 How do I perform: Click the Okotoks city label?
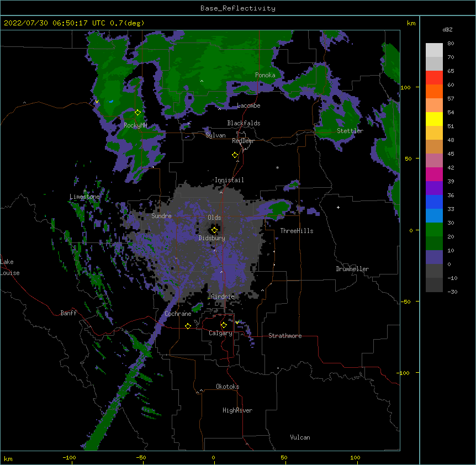(228, 387)
